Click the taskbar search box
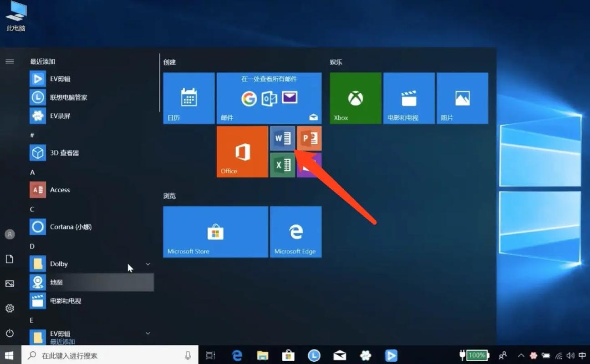Image resolution: width=590 pixels, height=364 pixels. point(110,355)
